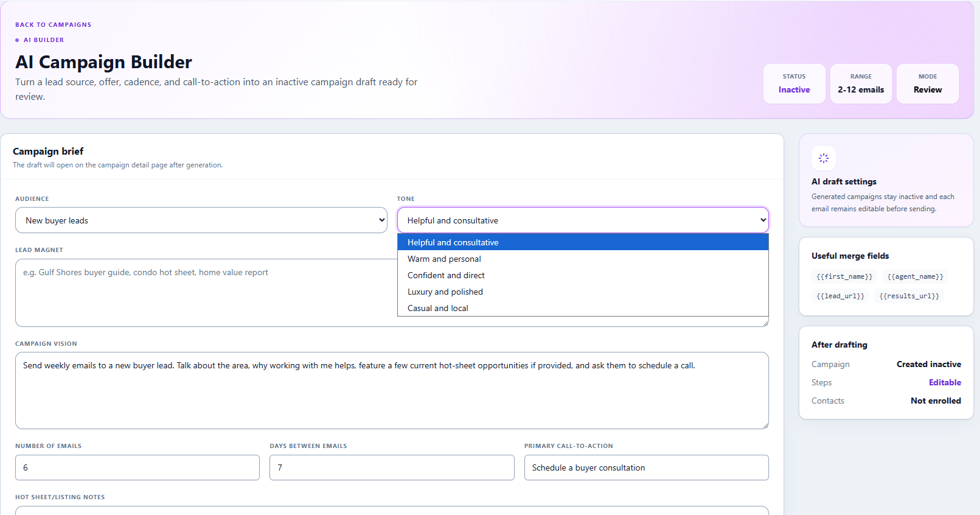Click the 'AI Campaign Builder' heading
980x515 pixels.
point(103,62)
